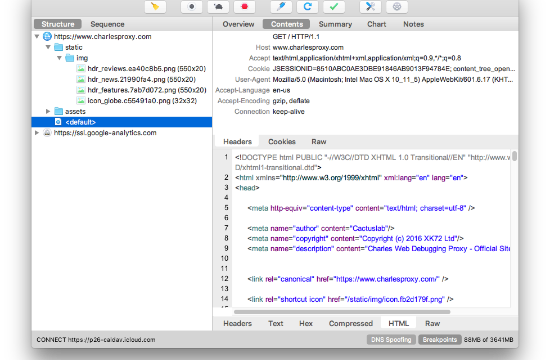The width and height of the screenshot is (550, 360).
Task: Open the Notes tab
Action: click(x=414, y=24)
